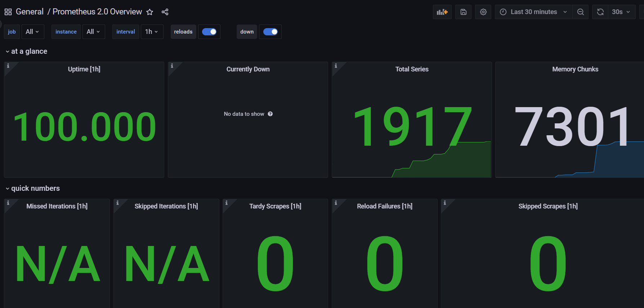Click the instance variable label
This screenshot has width=644, height=308.
[x=66, y=32]
